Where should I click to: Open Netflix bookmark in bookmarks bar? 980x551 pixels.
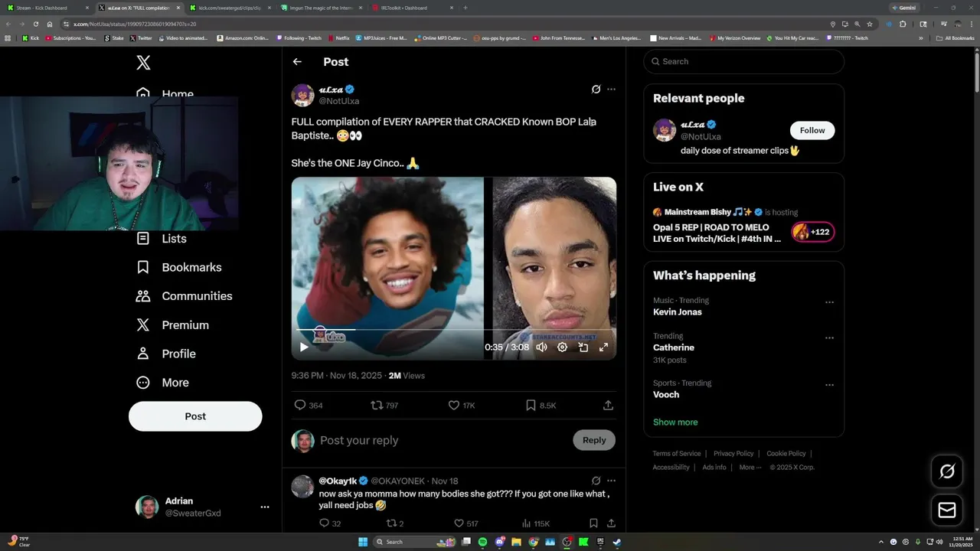tap(338, 37)
